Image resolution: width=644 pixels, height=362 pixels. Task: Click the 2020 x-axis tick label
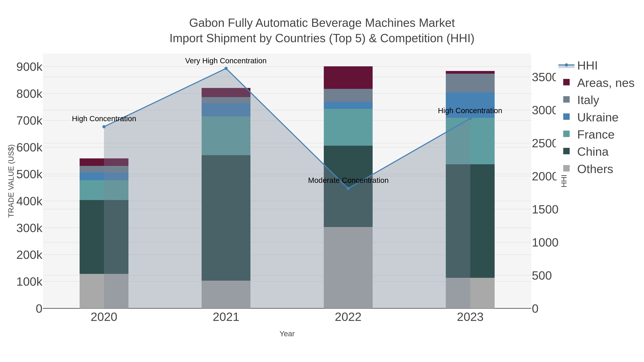[x=104, y=317]
